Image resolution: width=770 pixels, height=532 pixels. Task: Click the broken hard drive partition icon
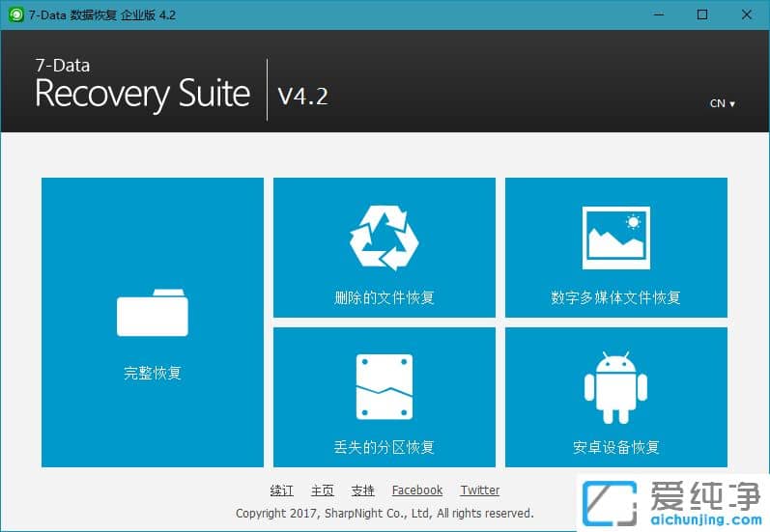[384, 387]
